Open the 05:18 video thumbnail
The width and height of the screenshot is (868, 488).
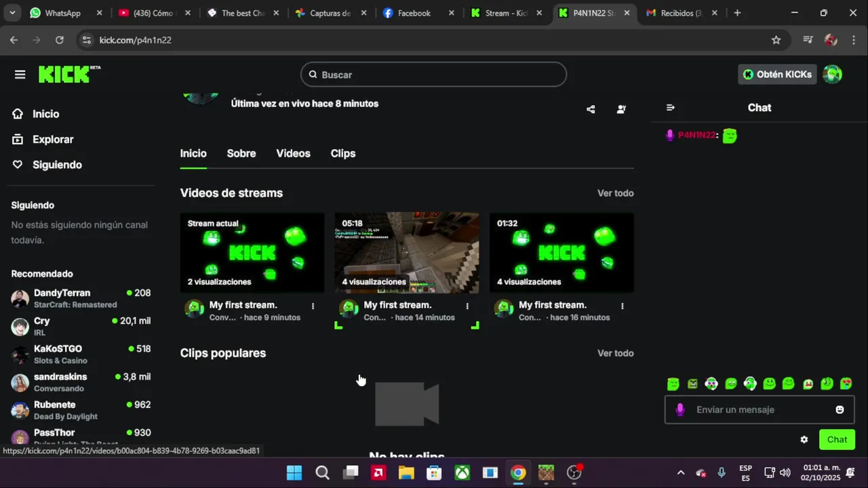click(407, 253)
